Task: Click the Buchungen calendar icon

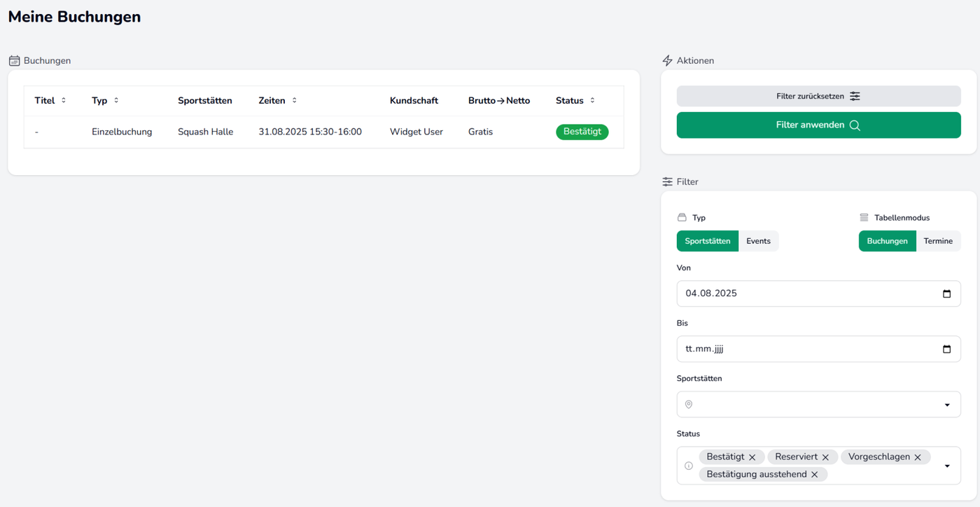Action: tap(14, 61)
